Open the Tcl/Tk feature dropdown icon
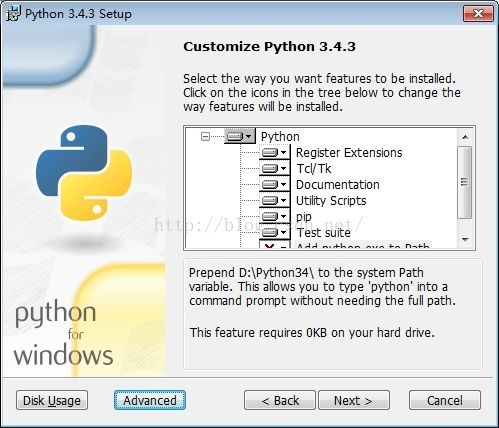This screenshot has height=428, width=499. point(274,169)
